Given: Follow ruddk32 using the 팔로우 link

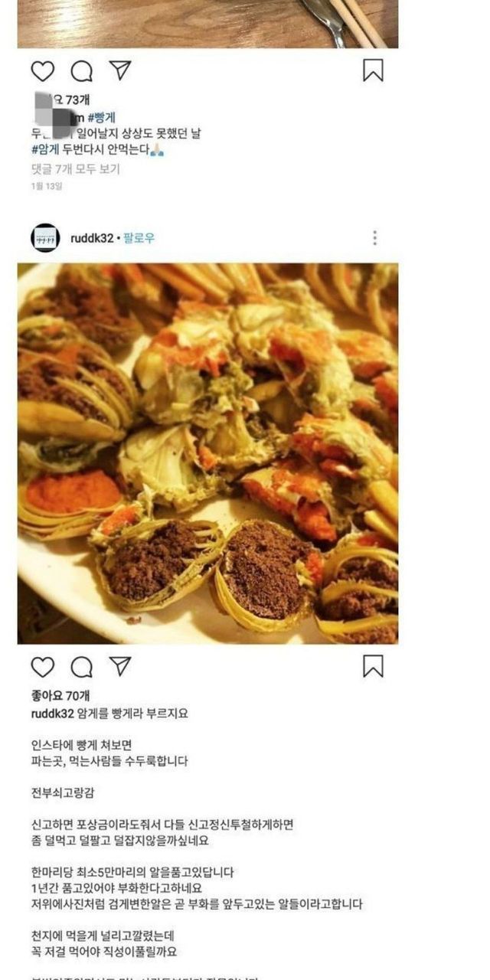Looking at the screenshot, I should point(139,238).
